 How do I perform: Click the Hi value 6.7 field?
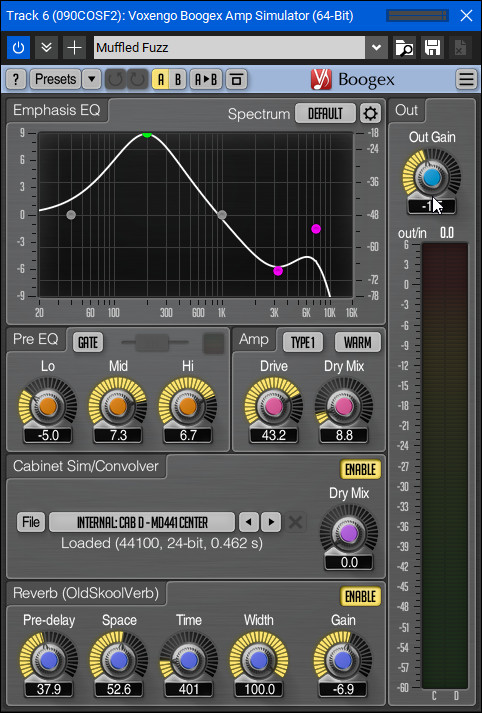pyautogui.click(x=188, y=435)
